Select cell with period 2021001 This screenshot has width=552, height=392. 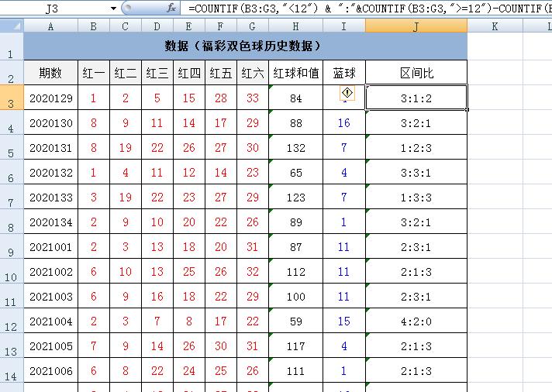[50, 246]
